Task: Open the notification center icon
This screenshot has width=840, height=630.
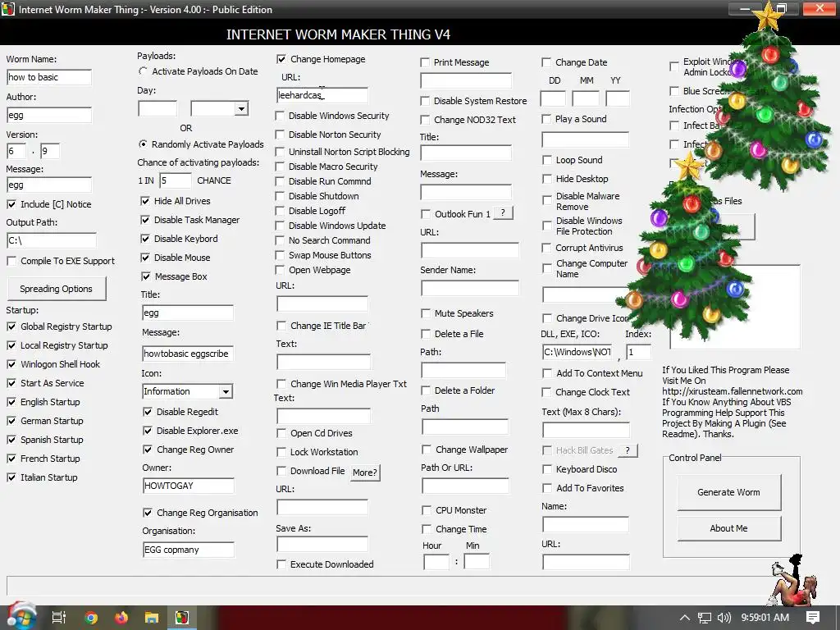Action: 813,618
